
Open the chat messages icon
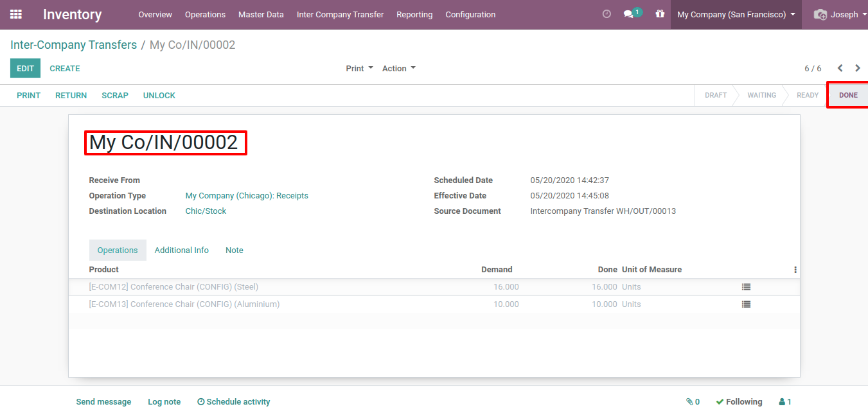coord(630,14)
